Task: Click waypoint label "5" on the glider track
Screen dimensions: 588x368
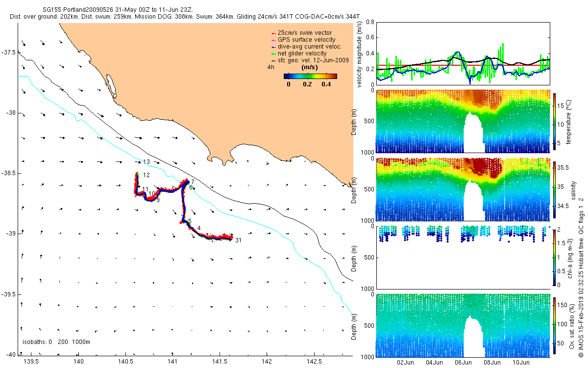Action: 190,221
